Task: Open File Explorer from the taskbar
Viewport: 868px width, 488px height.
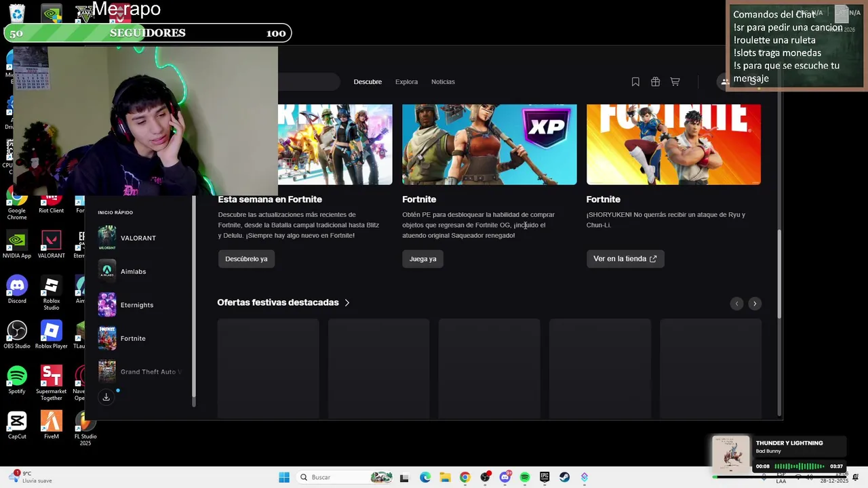Action: tap(445, 478)
